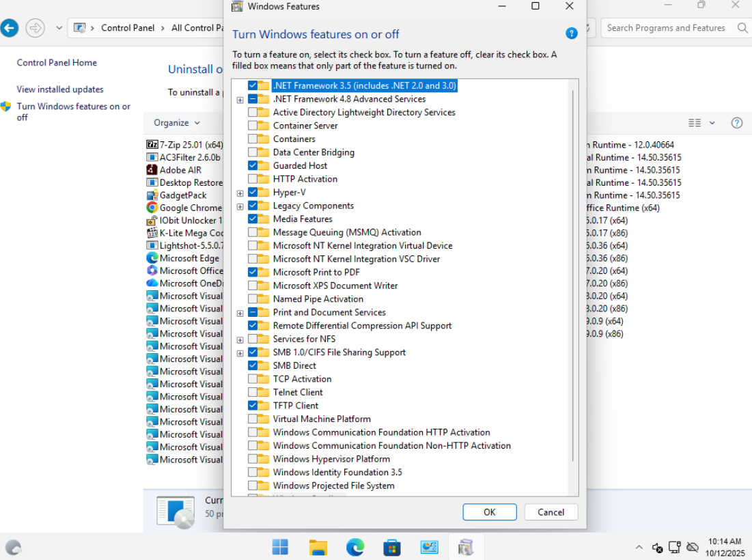Open view options dropdown arrow

tap(712, 123)
